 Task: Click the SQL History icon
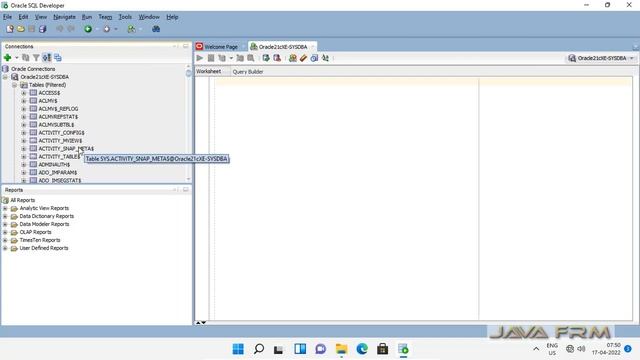314,58
